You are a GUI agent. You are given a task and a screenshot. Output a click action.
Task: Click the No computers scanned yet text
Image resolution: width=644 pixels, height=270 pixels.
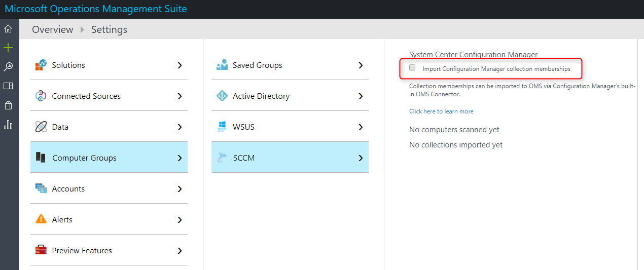(x=454, y=130)
